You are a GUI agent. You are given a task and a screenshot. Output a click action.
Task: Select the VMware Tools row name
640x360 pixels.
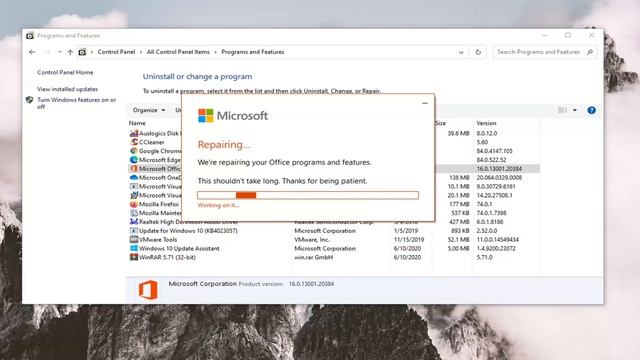[158, 240]
